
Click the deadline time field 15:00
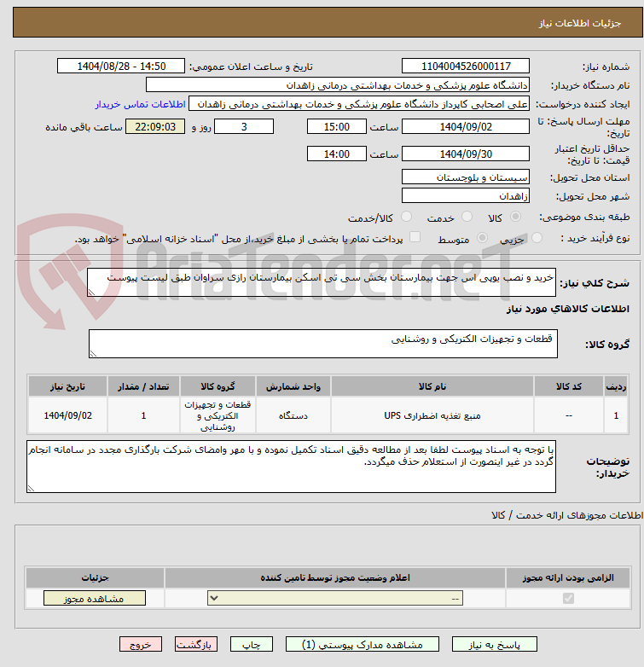coord(336,127)
